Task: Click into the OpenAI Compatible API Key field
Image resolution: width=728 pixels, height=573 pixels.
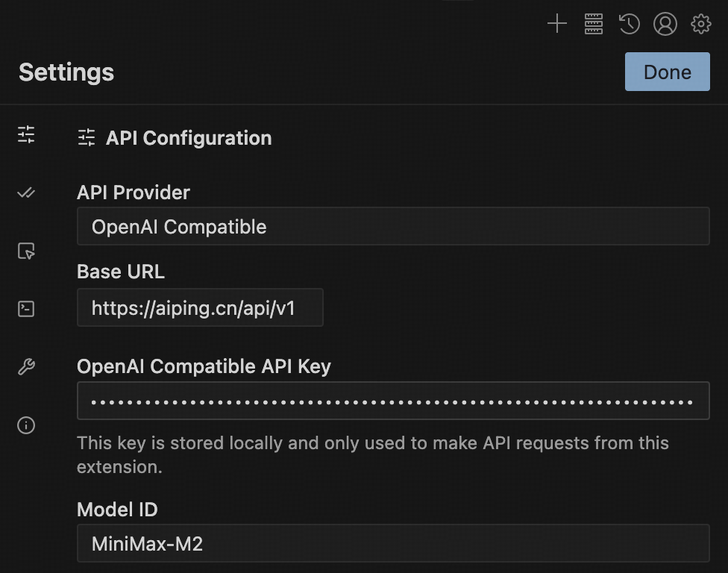Action: pyautogui.click(x=393, y=401)
